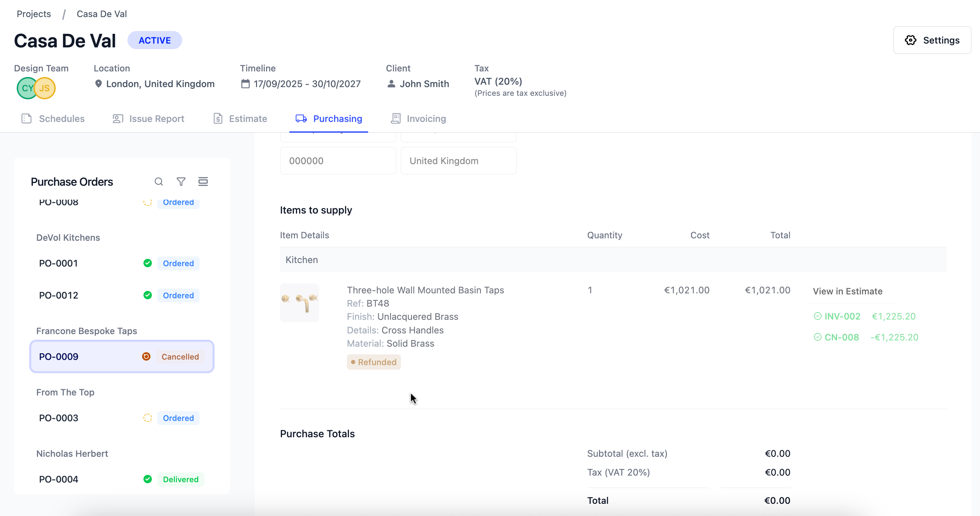Click the Settings gear icon
980x516 pixels.
coord(910,40)
